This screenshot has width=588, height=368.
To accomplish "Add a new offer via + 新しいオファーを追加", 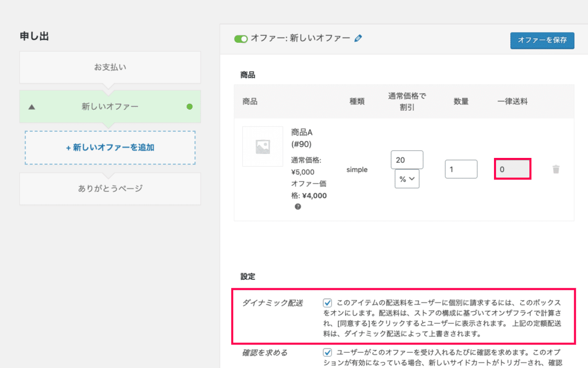I will coord(110,148).
